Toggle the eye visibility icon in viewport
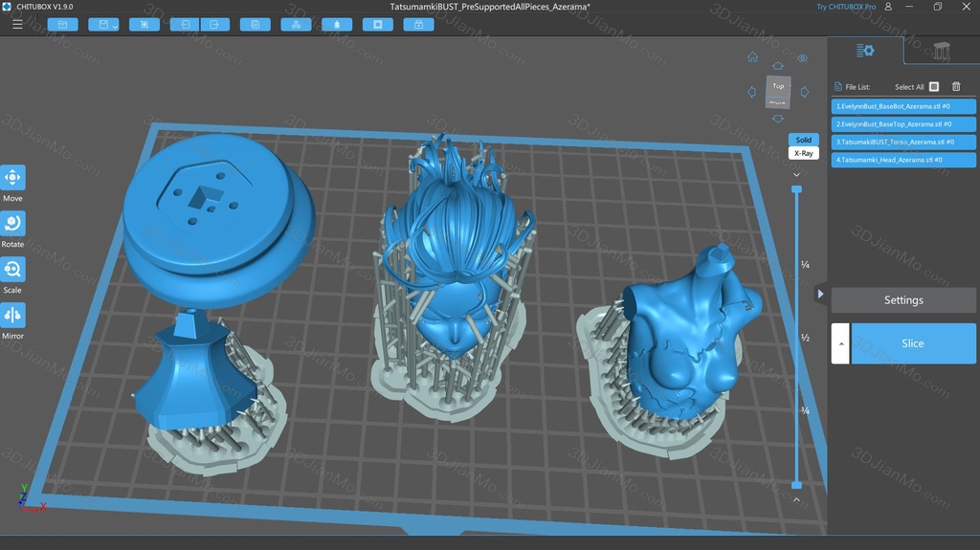 [803, 58]
